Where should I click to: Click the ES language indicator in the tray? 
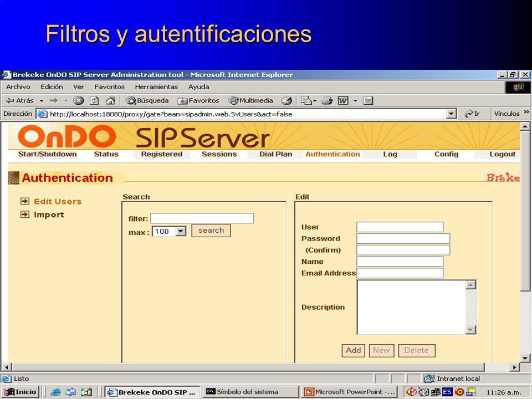447,392
